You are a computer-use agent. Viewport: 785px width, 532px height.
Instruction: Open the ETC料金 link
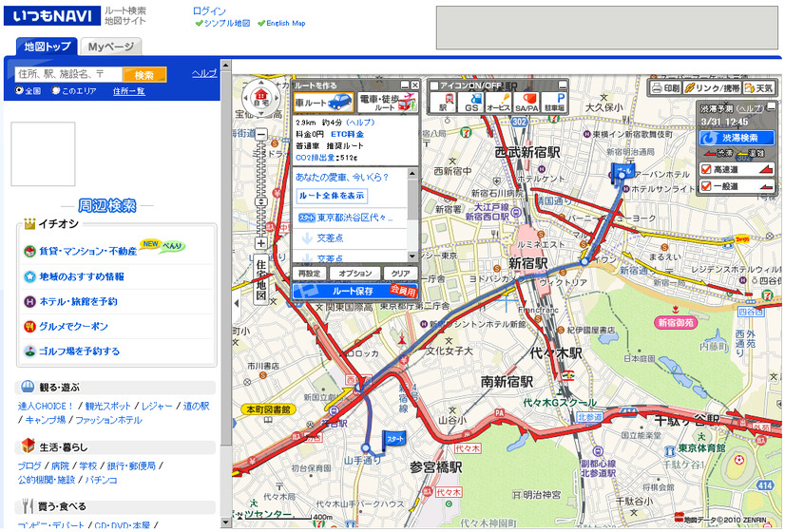point(347,134)
